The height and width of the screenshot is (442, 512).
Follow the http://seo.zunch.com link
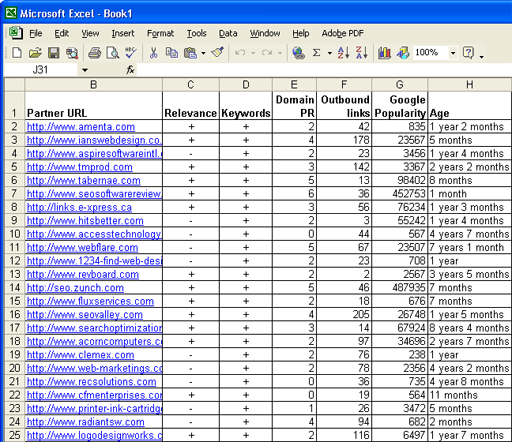click(75, 288)
